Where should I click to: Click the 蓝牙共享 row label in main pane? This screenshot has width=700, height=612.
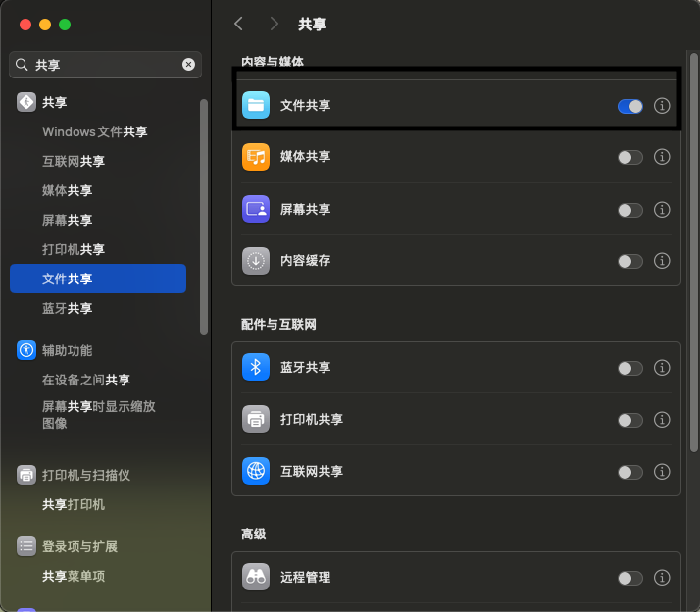click(305, 367)
